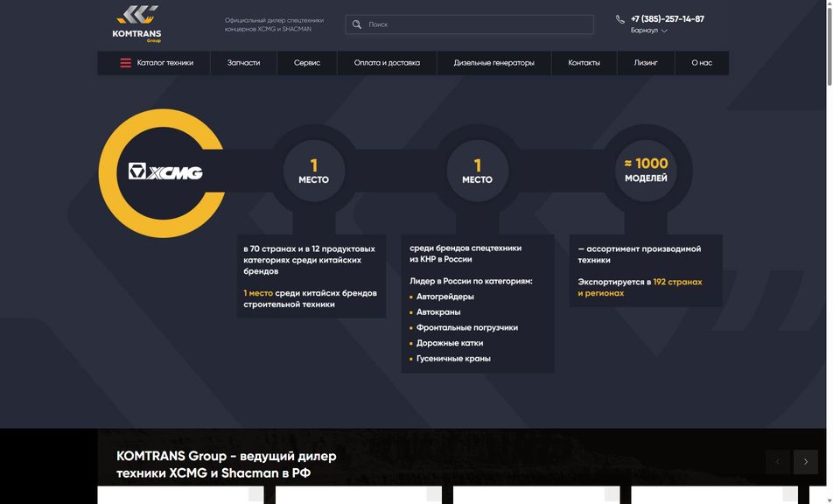The width and height of the screenshot is (833, 504).
Task: Call the number +7 (385)-257-14-87
Action: point(668,19)
